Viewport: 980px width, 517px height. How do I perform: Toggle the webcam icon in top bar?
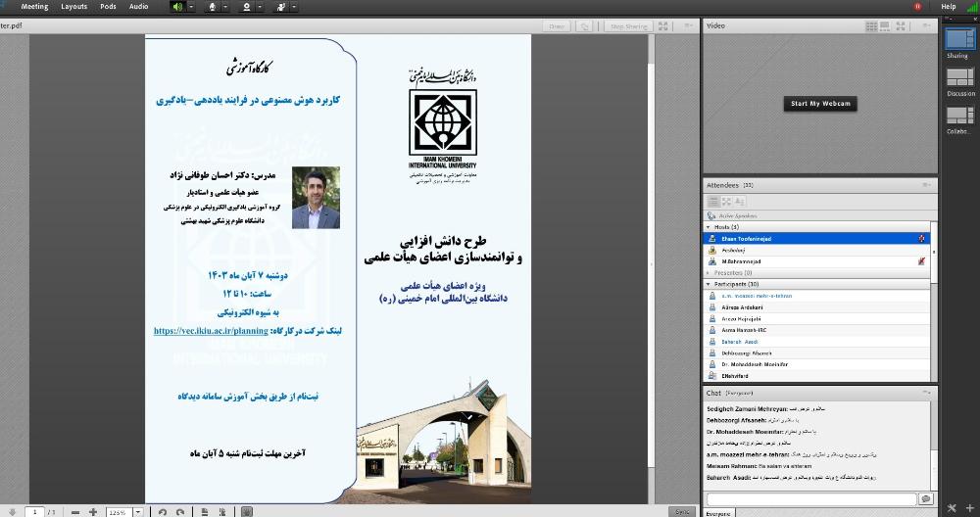coord(246,7)
